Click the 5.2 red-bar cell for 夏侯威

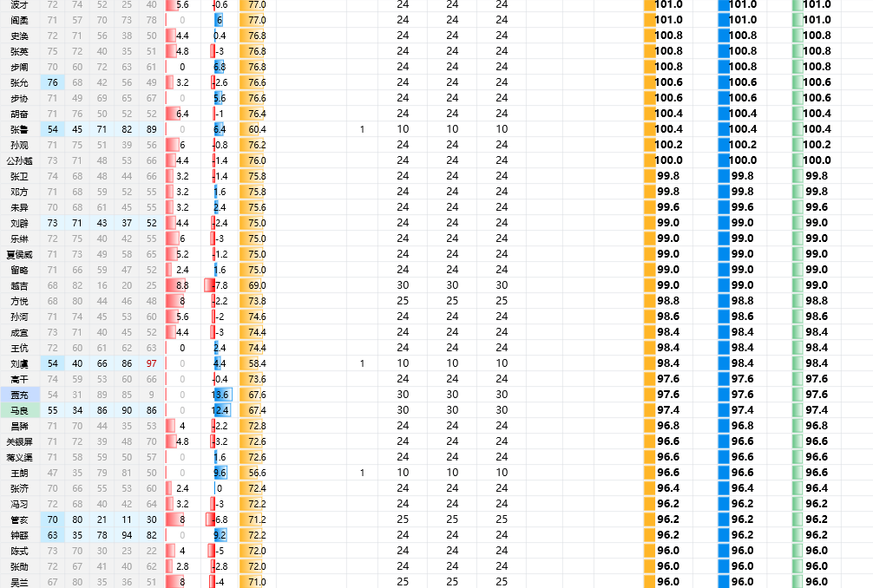coord(182,254)
